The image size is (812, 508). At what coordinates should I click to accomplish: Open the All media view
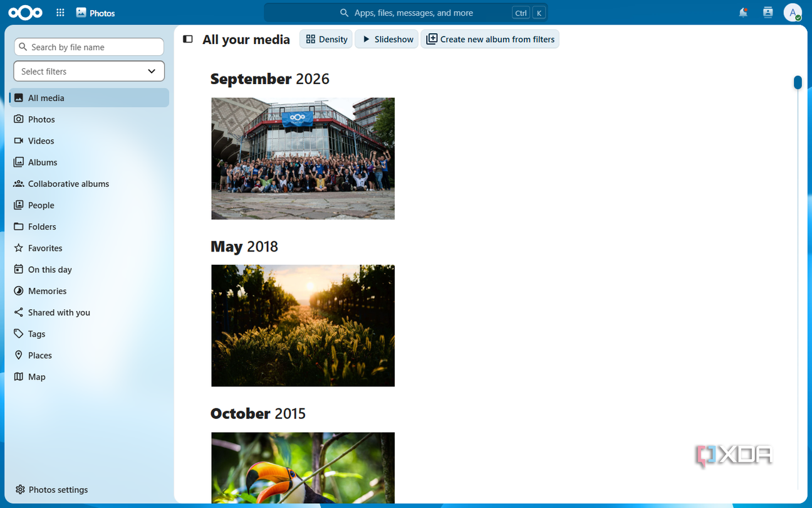[89, 98]
